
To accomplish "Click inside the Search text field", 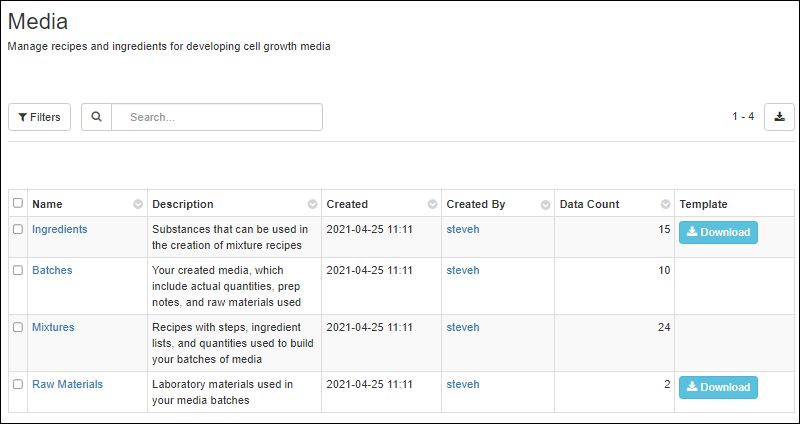I will 217,117.
